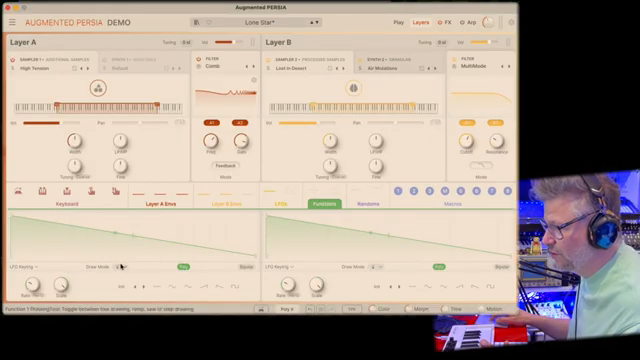640x360 pixels.
Task: Choose square wave shape for Function 2
Action: coord(490,287)
